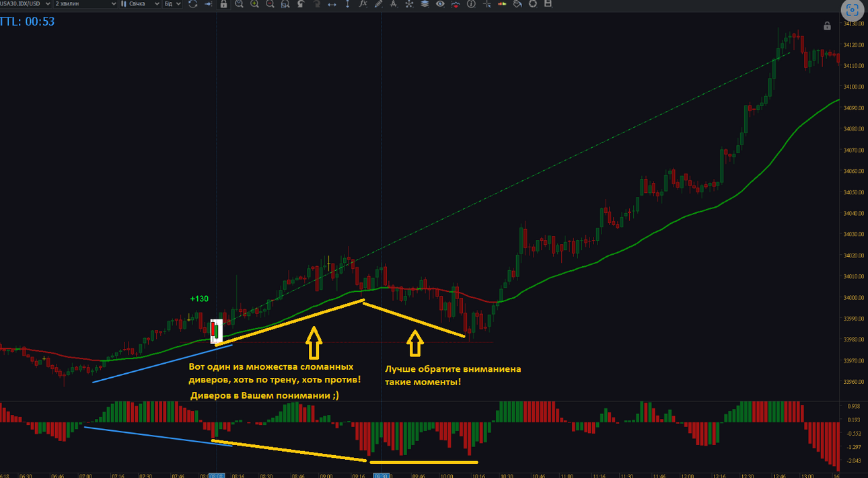
Task: Click the horizontal double-arrow scale icon
Action: (332, 4)
